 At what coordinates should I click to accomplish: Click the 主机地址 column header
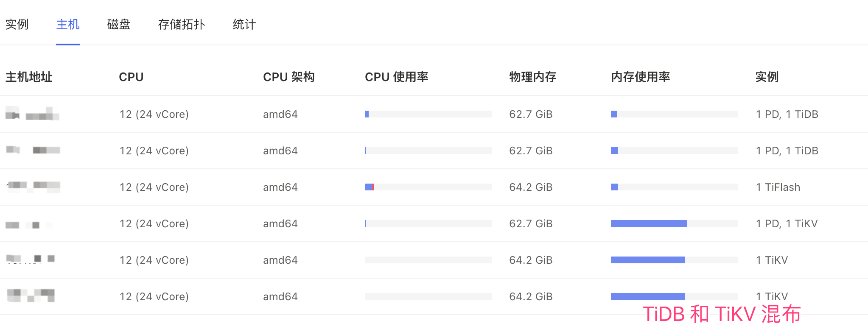point(29,77)
